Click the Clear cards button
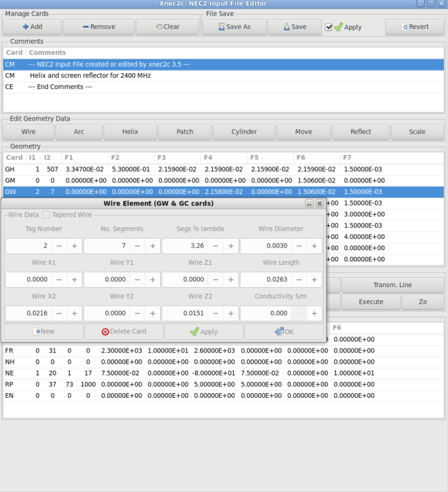The width and height of the screenshot is (448, 492). (167, 27)
